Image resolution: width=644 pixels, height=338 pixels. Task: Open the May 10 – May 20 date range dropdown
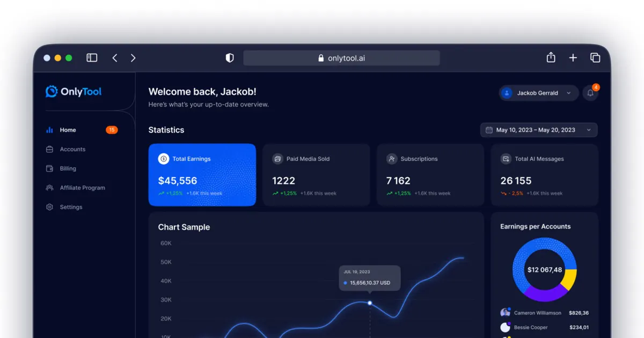[539, 130]
